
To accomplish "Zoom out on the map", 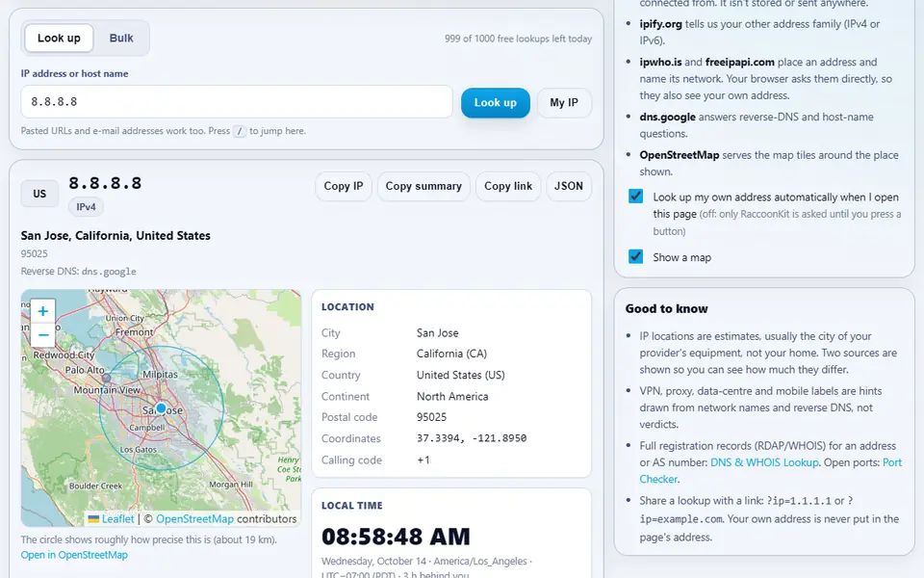I will pyautogui.click(x=43, y=335).
